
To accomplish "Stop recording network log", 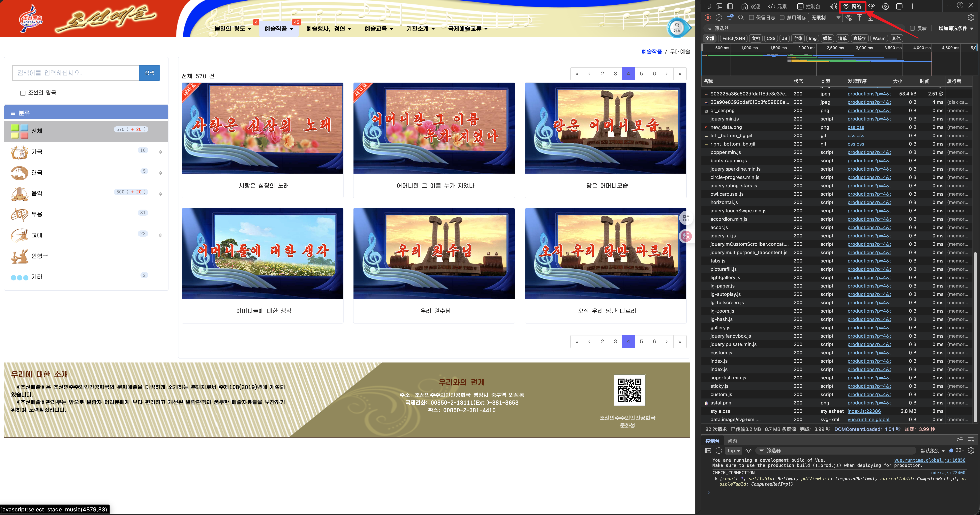I will (708, 17).
